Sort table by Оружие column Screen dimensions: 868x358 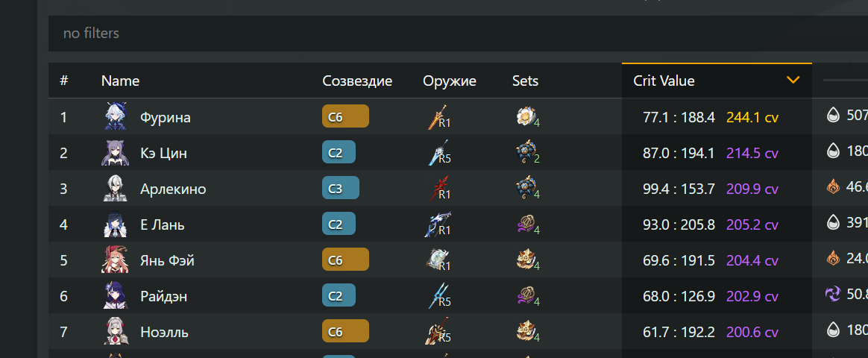[x=449, y=81]
